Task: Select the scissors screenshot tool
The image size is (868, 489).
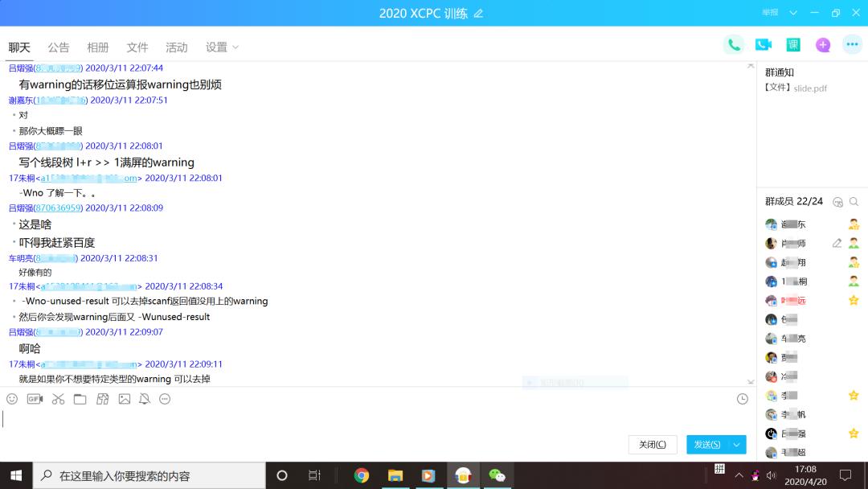Action: [x=58, y=399]
